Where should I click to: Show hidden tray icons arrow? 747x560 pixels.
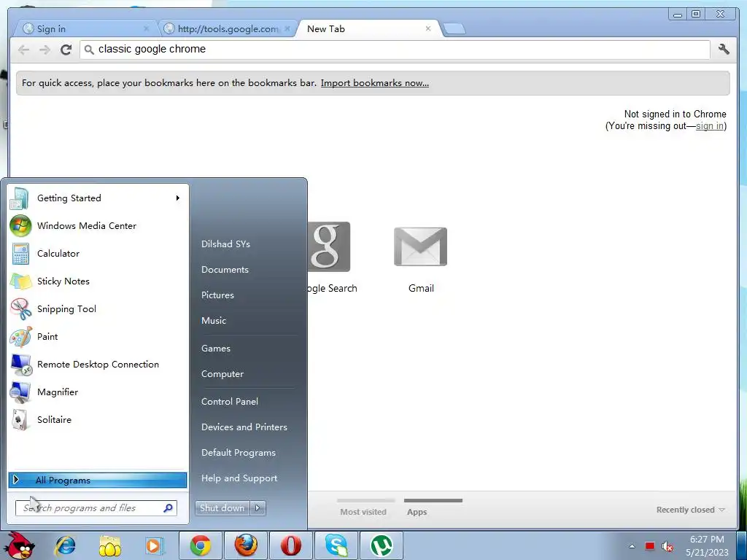(x=632, y=546)
